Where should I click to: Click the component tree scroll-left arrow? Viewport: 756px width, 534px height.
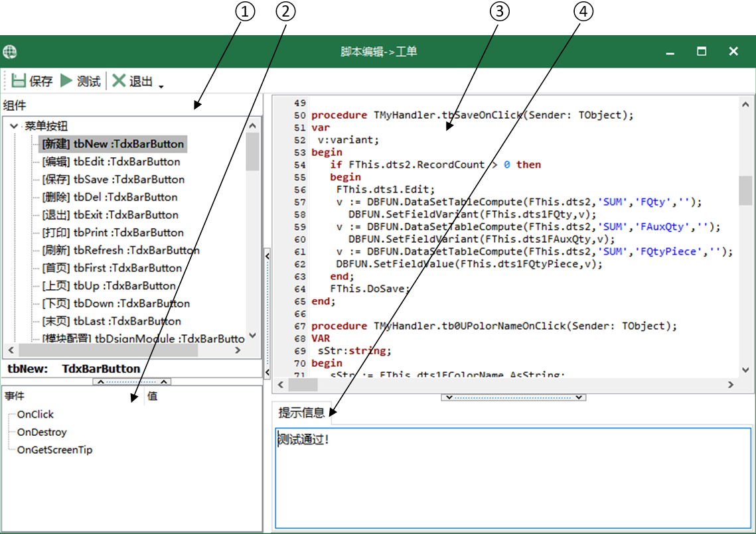pyautogui.click(x=11, y=350)
